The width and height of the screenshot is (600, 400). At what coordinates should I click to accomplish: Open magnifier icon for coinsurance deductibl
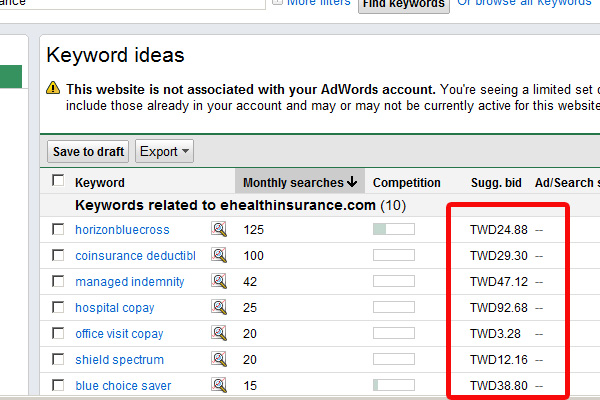coord(219,255)
